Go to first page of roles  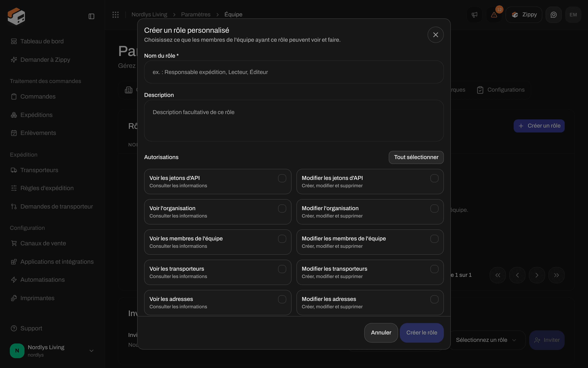pyautogui.click(x=498, y=275)
